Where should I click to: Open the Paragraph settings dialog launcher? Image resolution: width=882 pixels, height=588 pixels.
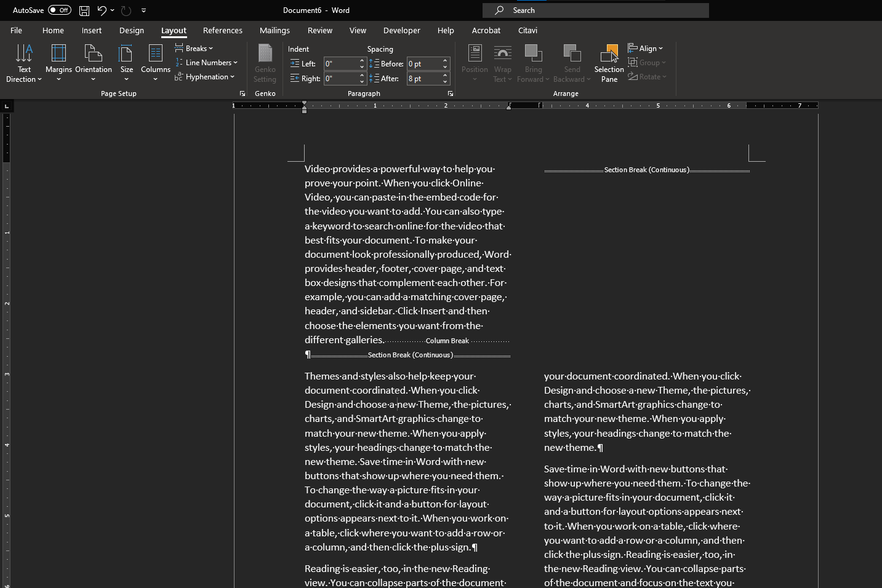click(x=451, y=93)
